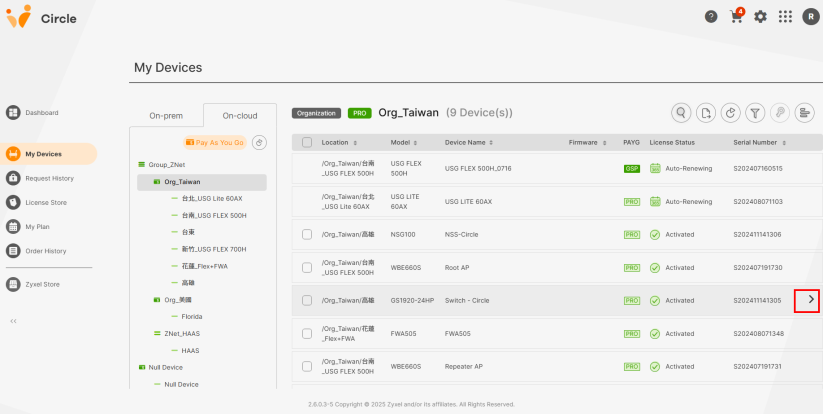Click the Dashboard sidebar icon
The width and height of the screenshot is (823, 414).
(13, 113)
